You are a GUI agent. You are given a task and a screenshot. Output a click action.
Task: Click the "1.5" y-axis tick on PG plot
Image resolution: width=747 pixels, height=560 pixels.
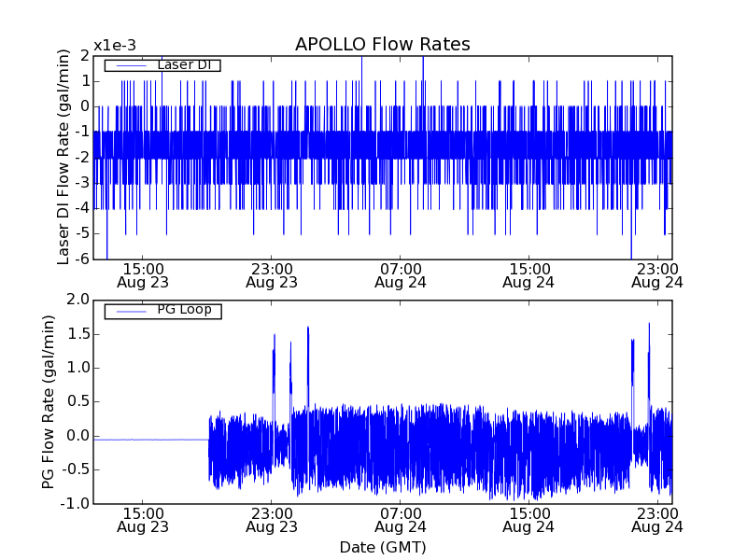[78, 333]
